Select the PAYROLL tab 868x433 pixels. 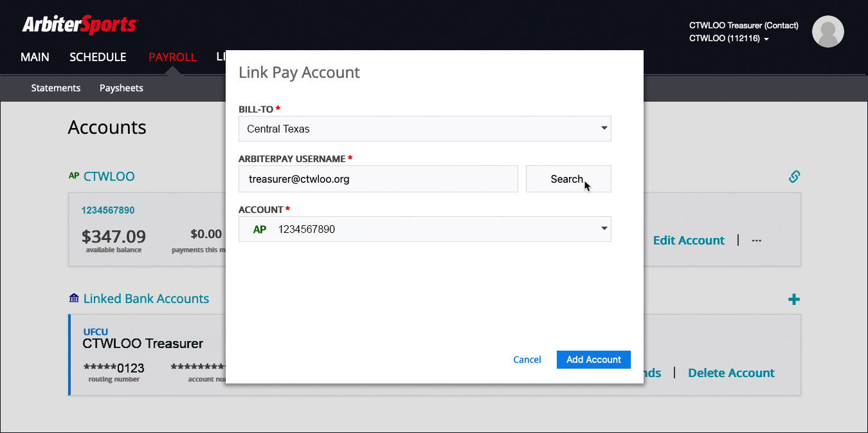(x=172, y=57)
